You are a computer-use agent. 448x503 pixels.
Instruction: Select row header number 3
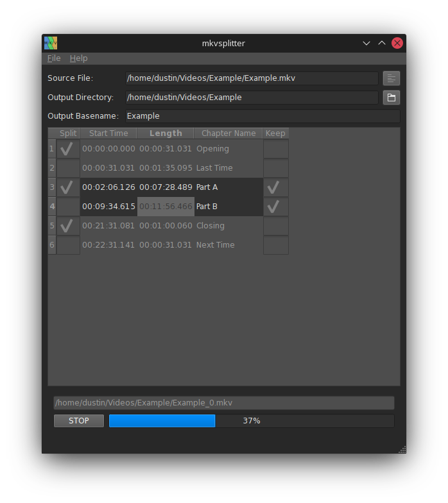pyautogui.click(x=52, y=187)
